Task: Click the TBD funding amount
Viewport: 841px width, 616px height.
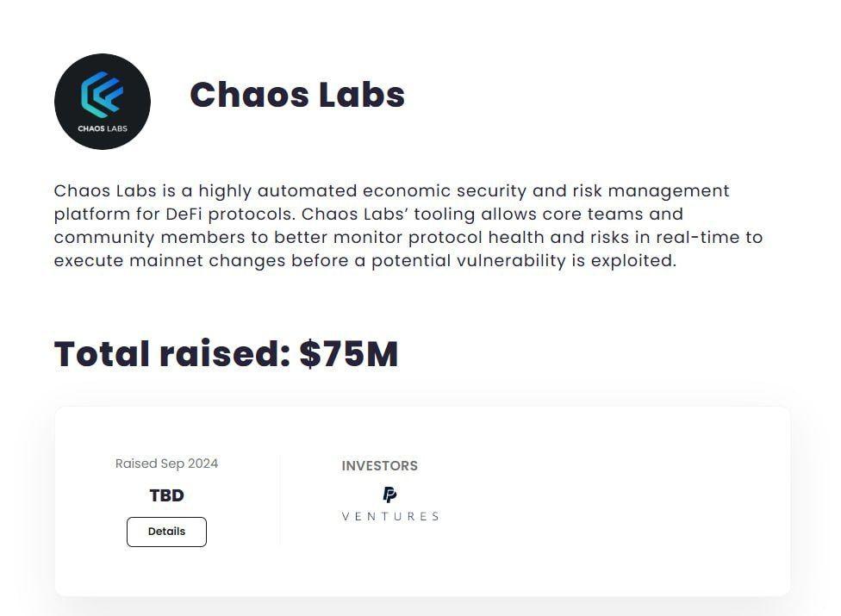Action: click(167, 495)
